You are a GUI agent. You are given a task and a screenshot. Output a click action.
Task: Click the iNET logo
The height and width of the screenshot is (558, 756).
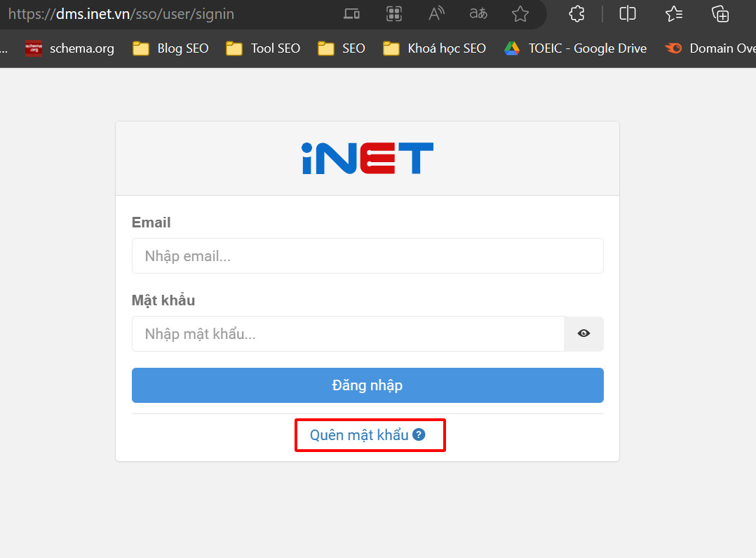tap(367, 159)
